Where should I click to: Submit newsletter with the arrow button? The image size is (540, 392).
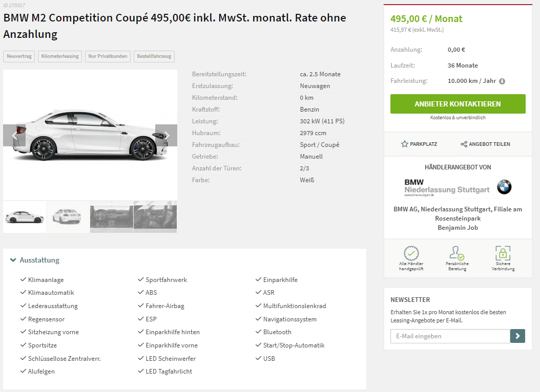point(517,336)
